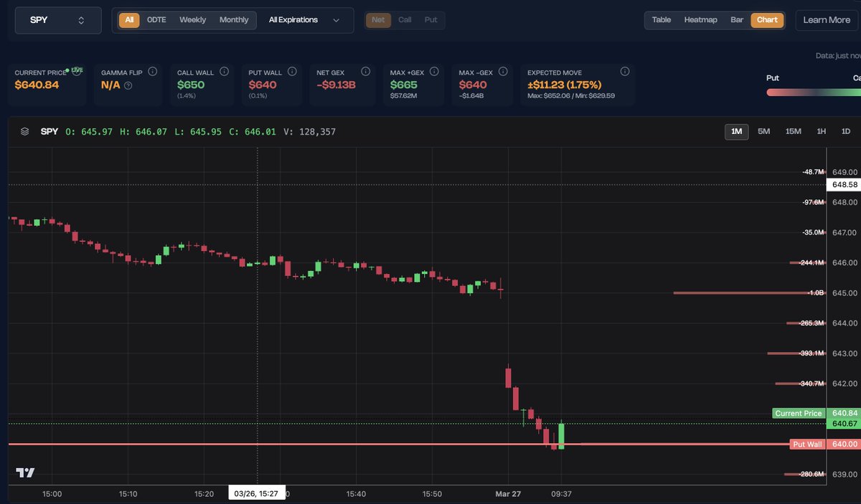Switch to the Table view tab
Image resolution: width=861 pixels, height=504 pixels.
(661, 20)
